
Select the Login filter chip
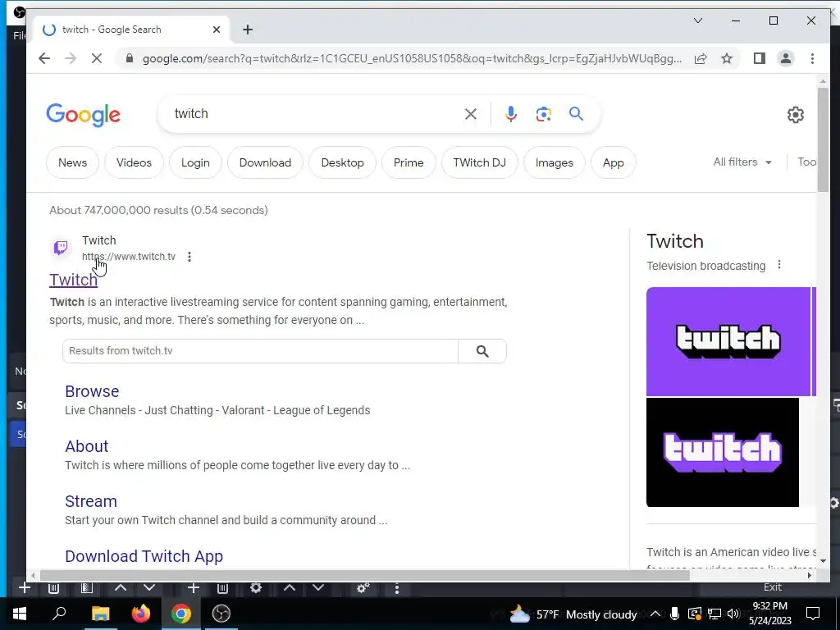click(195, 162)
